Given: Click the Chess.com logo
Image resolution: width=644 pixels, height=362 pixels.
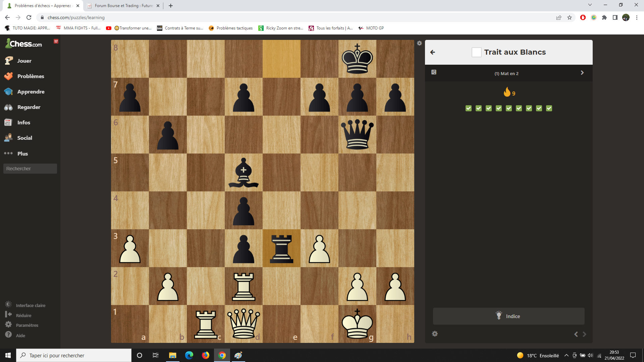Looking at the screenshot, I should click(24, 44).
